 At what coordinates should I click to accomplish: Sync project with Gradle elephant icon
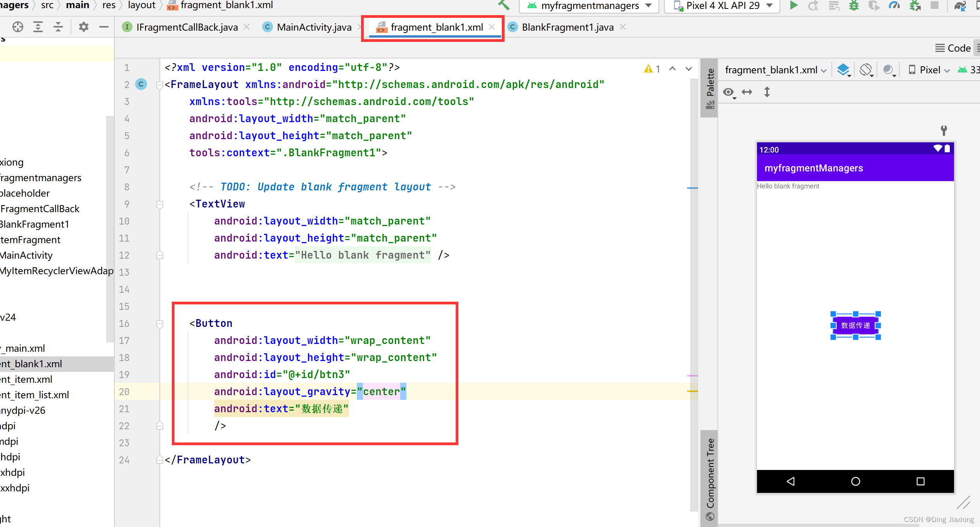961,5
